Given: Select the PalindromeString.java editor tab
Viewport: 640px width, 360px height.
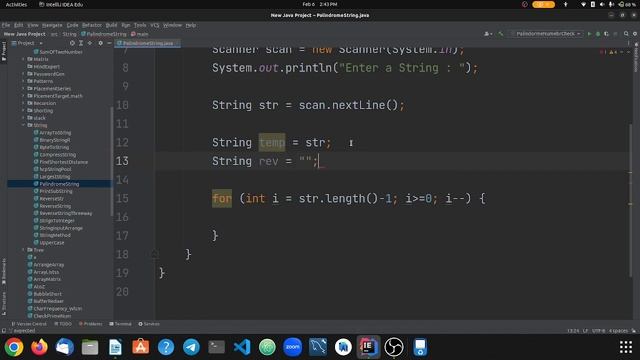Looking at the screenshot, I should 148,43.
